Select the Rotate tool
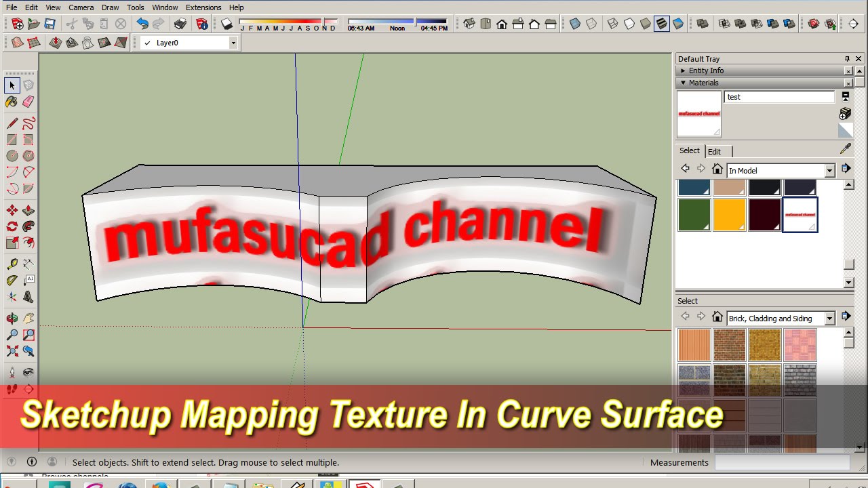 click(x=12, y=226)
